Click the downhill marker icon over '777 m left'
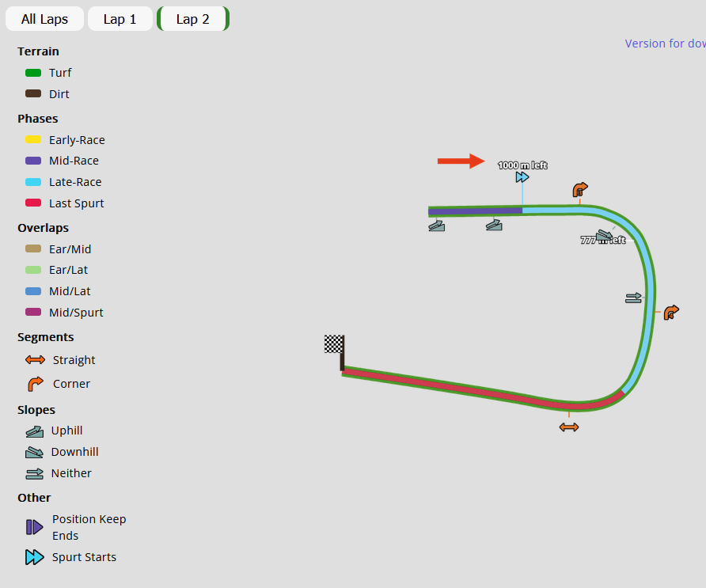The height and width of the screenshot is (588, 706). coord(604,234)
